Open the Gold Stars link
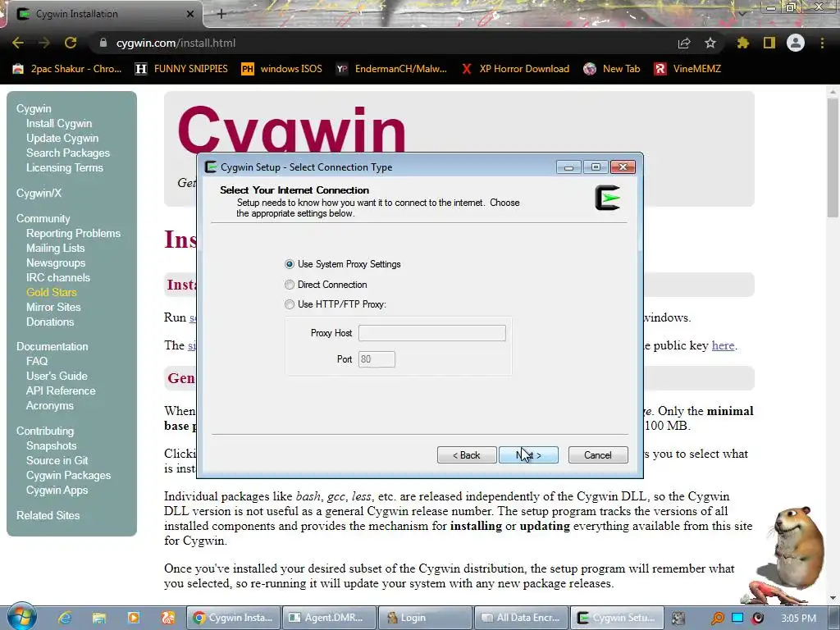The height and width of the screenshot is (630, 840). pos(52,293)
